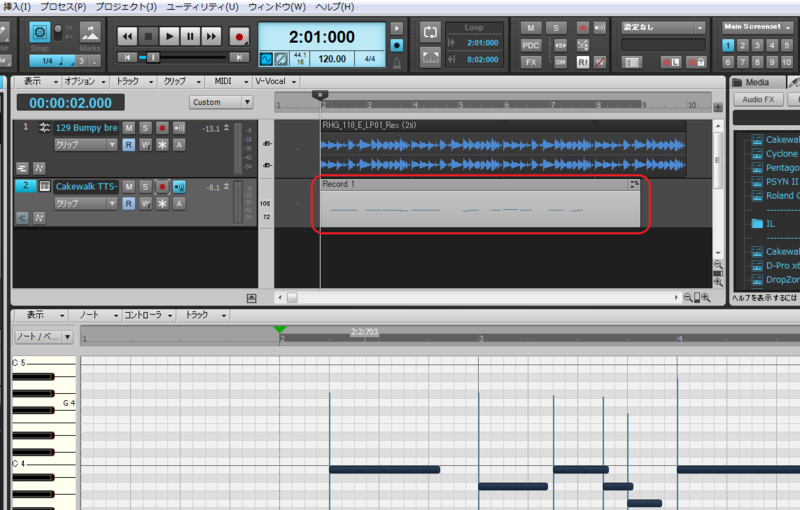Toggle the Loop on/off icon

click(430, 33)
